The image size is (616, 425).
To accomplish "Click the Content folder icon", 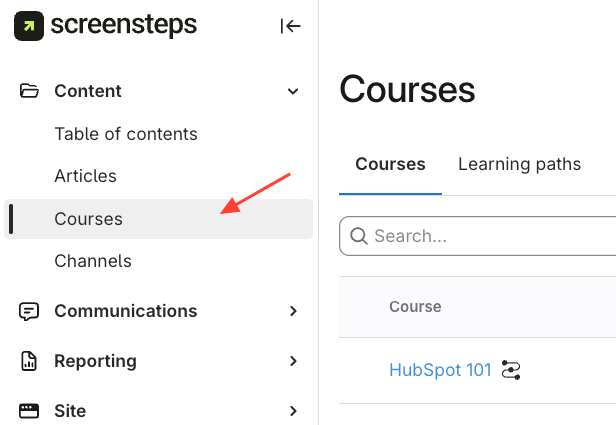I will click(29, 91).
